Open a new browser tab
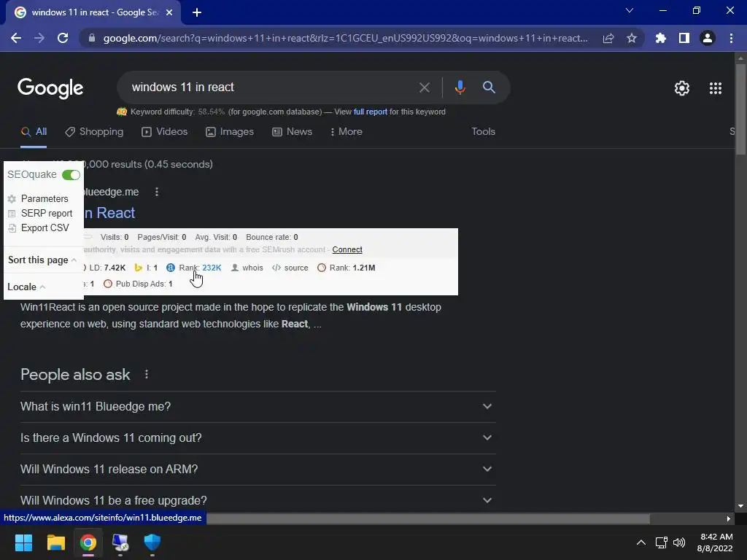Screen dimensions: 747x560 click(x=197, y=12)
